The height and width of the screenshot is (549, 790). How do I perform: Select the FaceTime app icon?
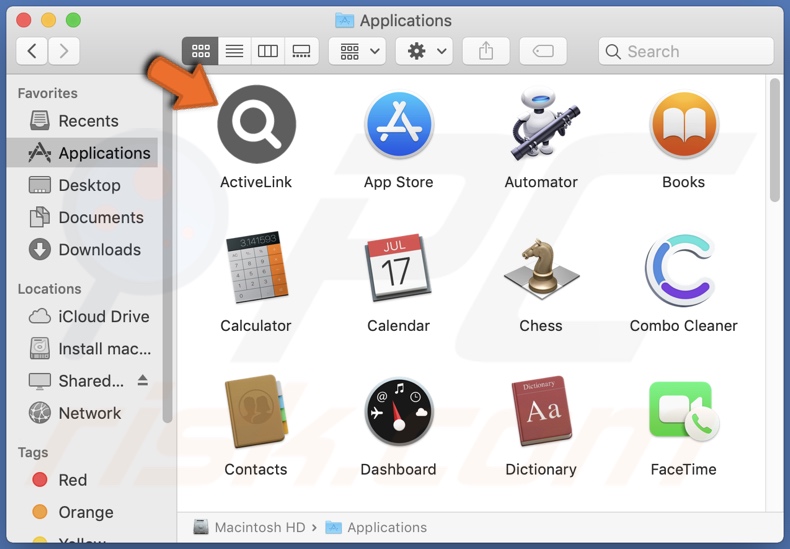tap(684, 411)
